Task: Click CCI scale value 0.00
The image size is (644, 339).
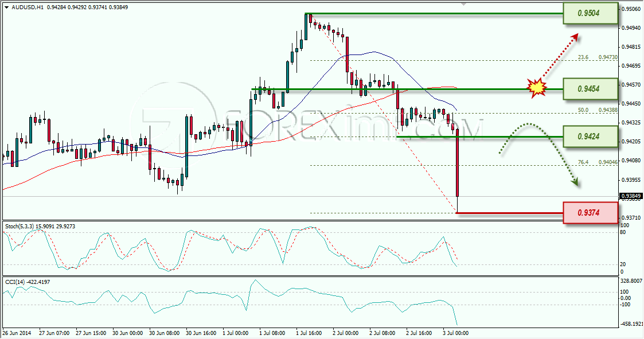Action: tap(626, 298)
